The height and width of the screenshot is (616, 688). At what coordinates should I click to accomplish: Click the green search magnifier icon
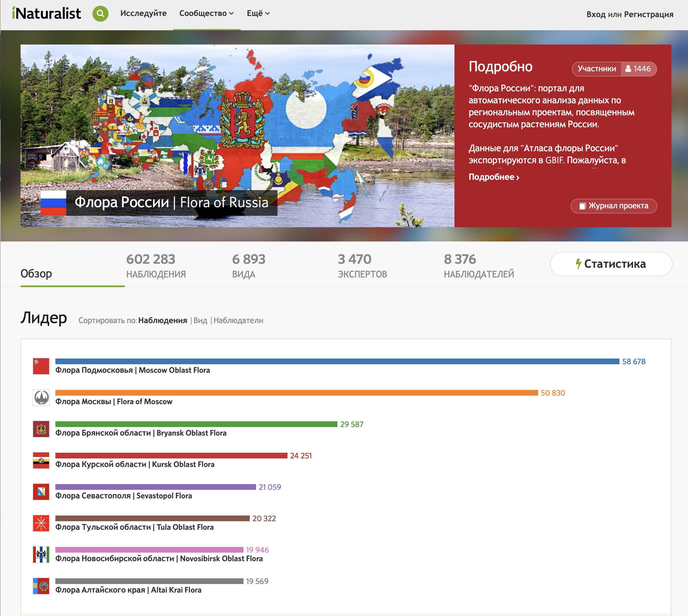(x=100, y=13)
